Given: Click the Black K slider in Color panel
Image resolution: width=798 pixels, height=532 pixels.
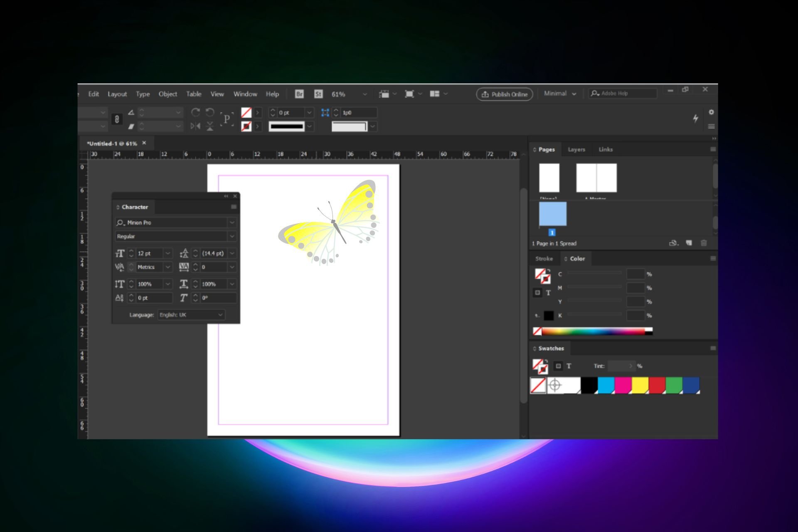Looking at the screenshot, I should click(x=595, y=314).
